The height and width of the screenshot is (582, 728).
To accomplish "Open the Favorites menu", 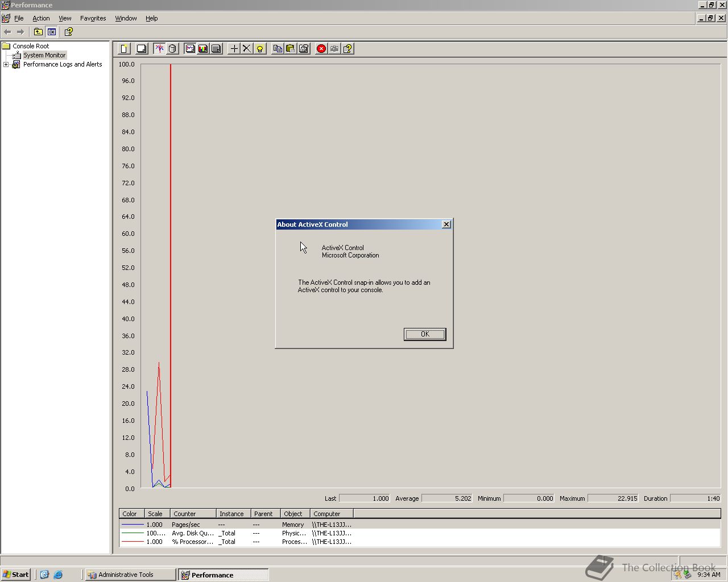I will (x=93, y=18).
